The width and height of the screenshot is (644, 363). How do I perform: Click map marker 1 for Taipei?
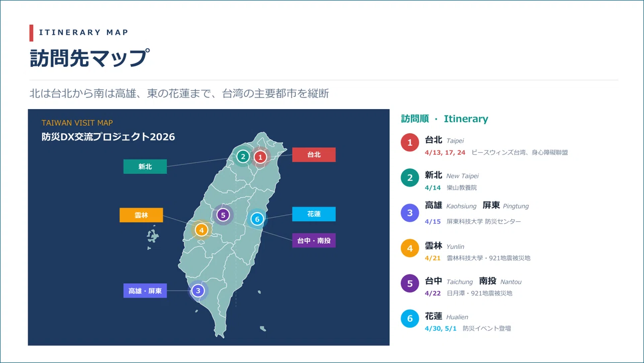260,157
